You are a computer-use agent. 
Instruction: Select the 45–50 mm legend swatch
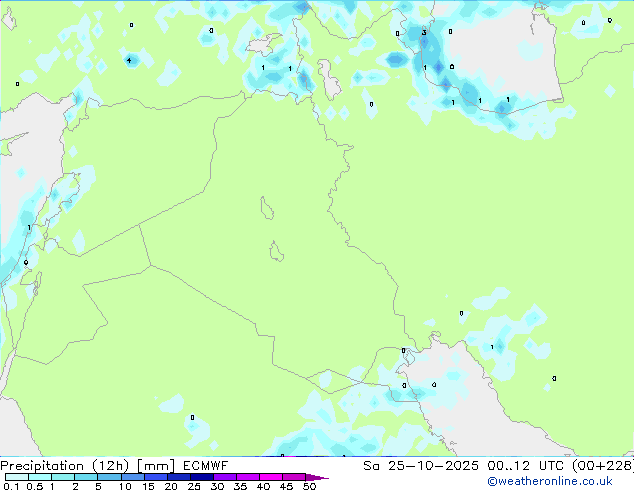click(294, 477)
